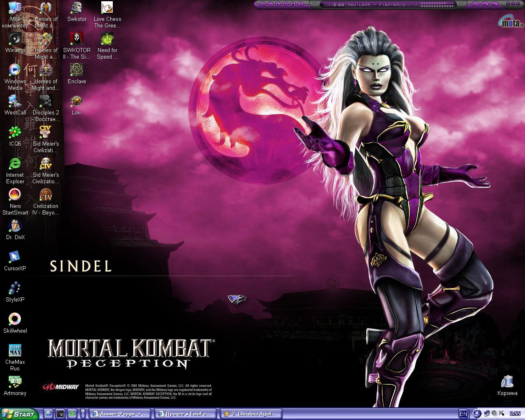Image resolution: width=525 pixels, height=420 pixels.
Task: Expand hidden tray icons arrow
Action: coord(477,413)
